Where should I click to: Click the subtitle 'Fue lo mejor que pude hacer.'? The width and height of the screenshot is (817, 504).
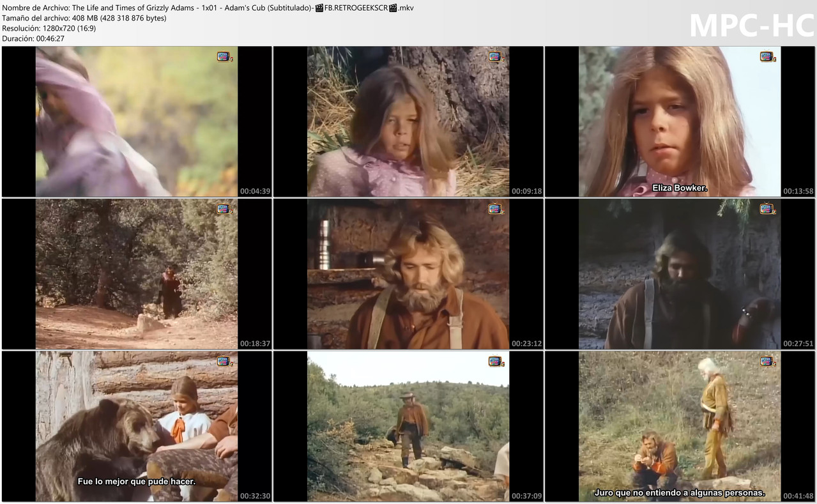click(x=137, y=482)
